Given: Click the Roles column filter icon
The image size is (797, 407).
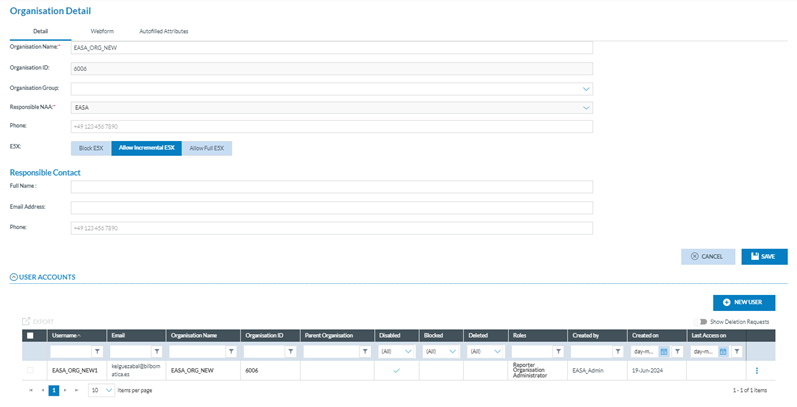Looking at the screenshot, I should pos(557,352).
